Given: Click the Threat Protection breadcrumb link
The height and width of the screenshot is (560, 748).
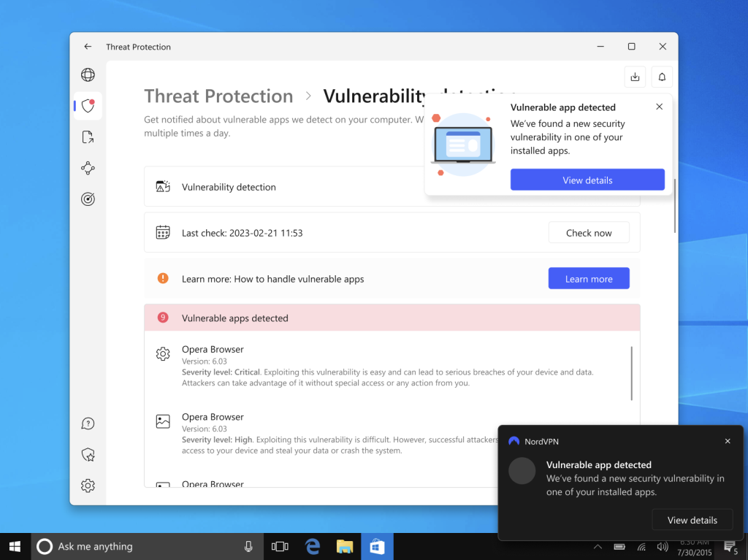Looking at the screenshot, I should tap(218, 96).
